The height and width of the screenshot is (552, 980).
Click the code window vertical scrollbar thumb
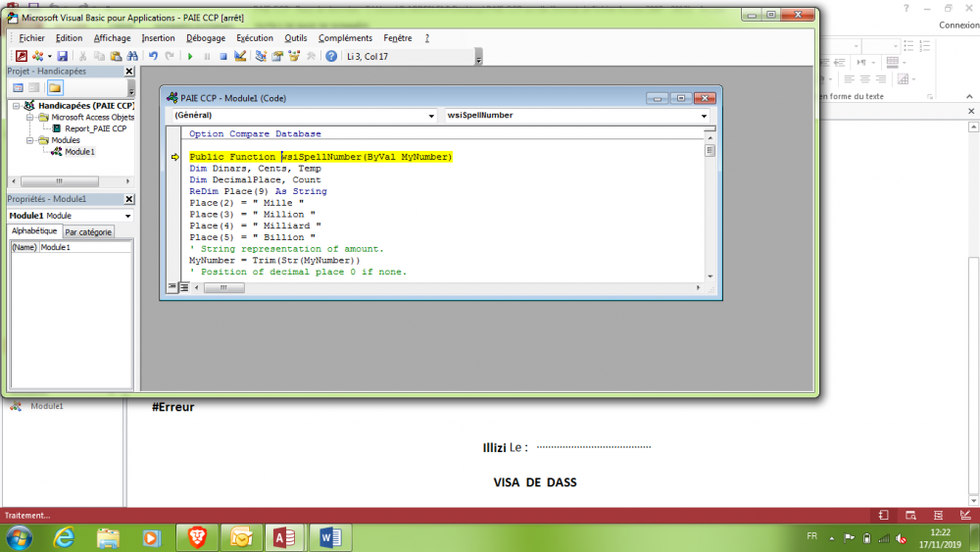click(710, 150)
